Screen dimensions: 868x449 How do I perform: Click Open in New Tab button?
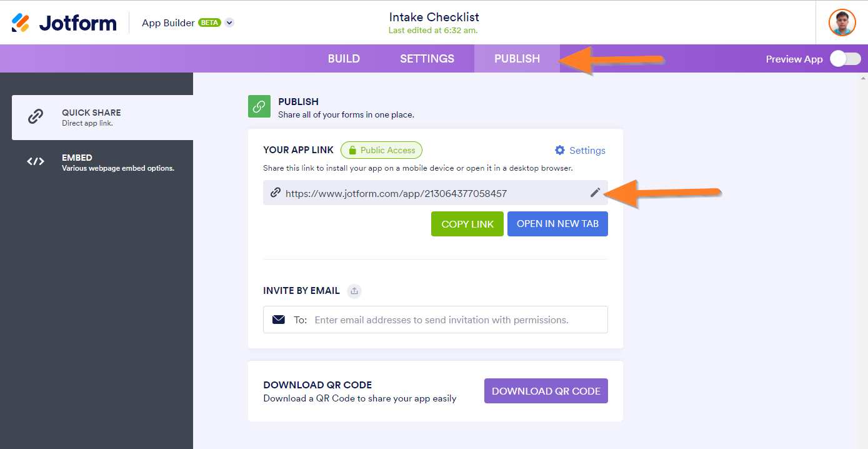(x=557, y=224)
